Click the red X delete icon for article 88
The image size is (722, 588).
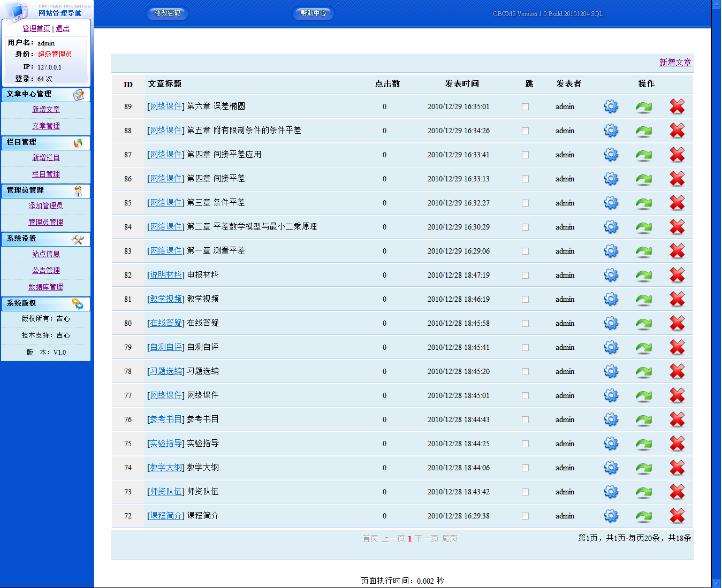point(677,131)
